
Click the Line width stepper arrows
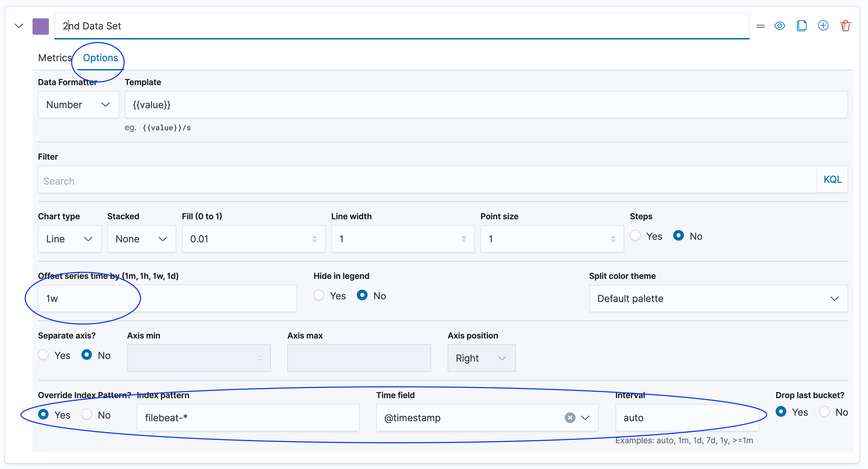tap(464, 239)
